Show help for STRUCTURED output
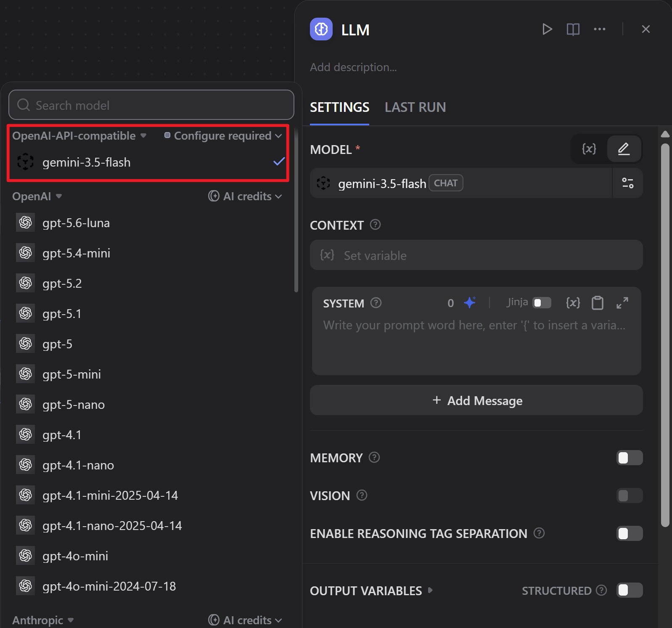Screen dimensions: 672x628 click(x=602, y=590)
